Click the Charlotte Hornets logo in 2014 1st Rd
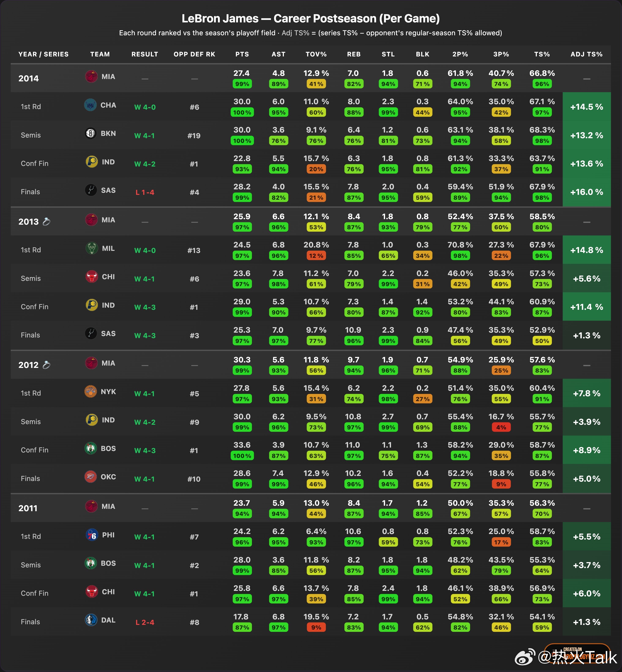This screenshot has height=672, width=622. [90, 105]
